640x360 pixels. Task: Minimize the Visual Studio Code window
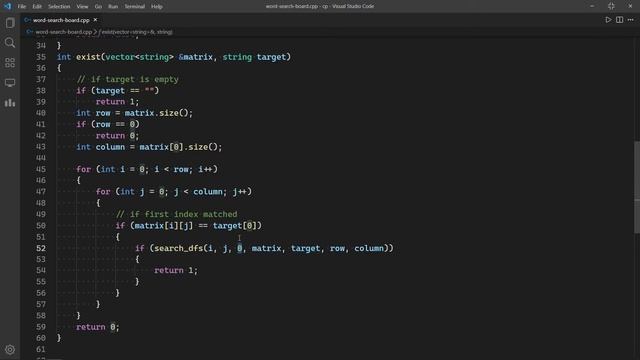[x=592, y=6]
